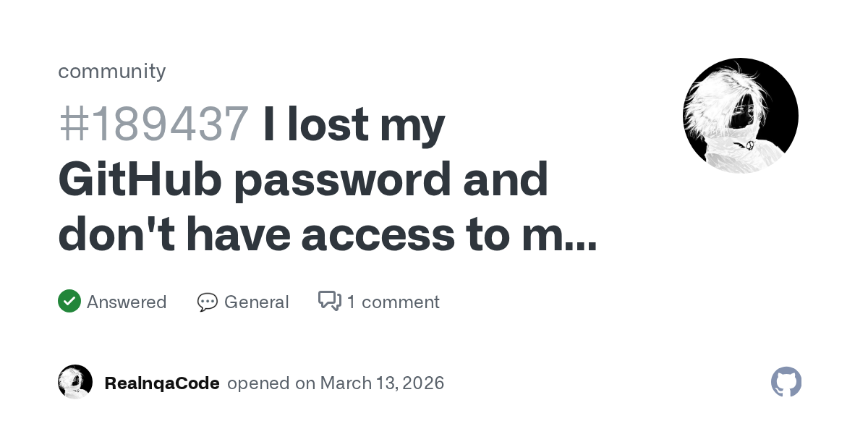Click discussion number #189437
The width and height of the screenshot is (868, 434).
click(154, 124)
